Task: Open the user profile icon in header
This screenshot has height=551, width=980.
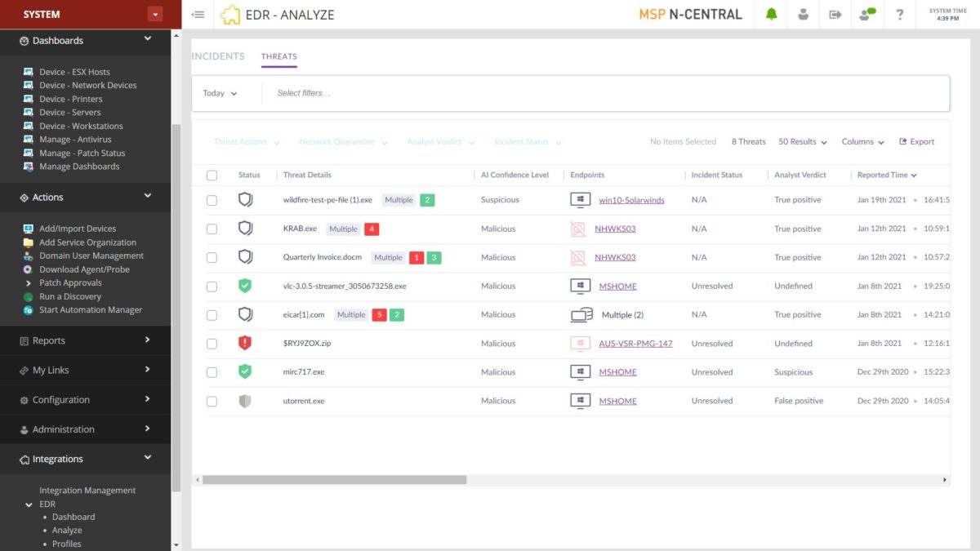Action: click(804, 14)
